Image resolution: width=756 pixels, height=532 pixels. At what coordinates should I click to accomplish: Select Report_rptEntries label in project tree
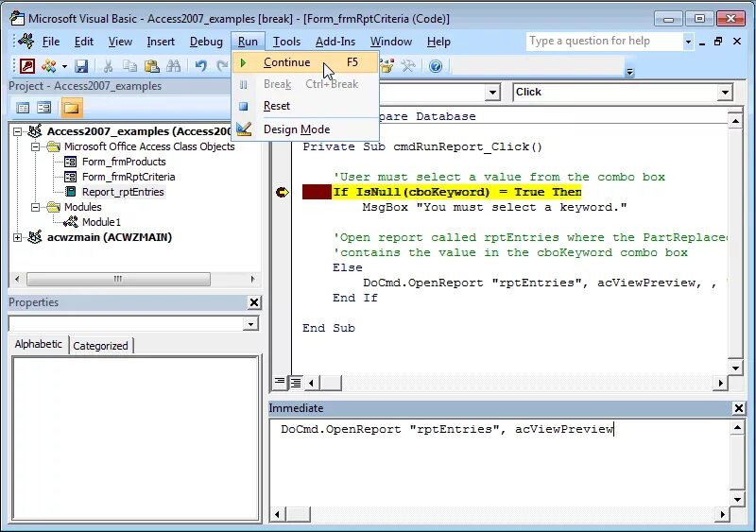[x=123, y=192]
